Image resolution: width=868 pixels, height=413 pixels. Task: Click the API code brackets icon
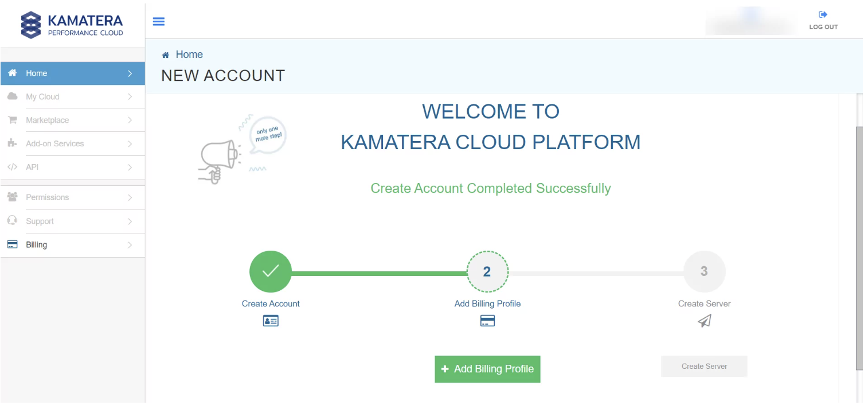point(12,167)
